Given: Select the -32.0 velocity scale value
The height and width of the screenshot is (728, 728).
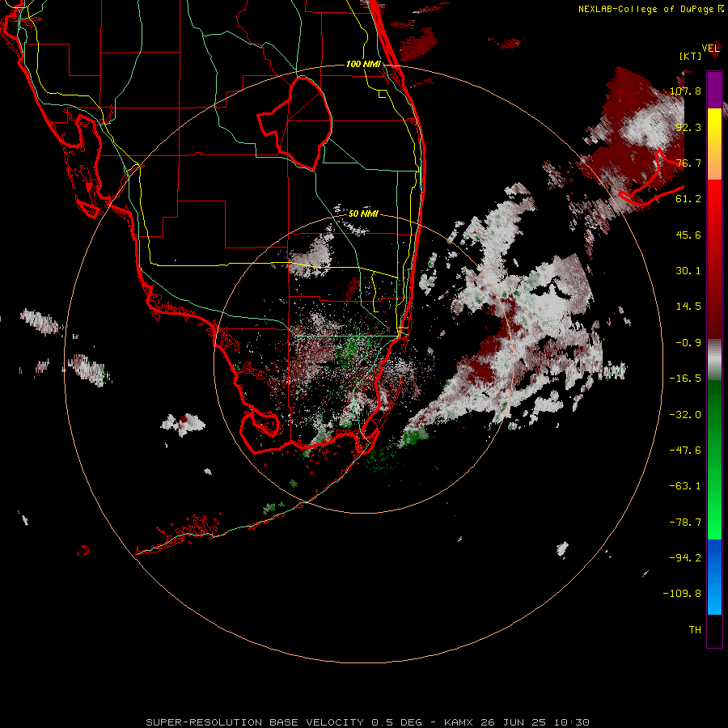Looking at the screenshot, I should tap(685, 415).
